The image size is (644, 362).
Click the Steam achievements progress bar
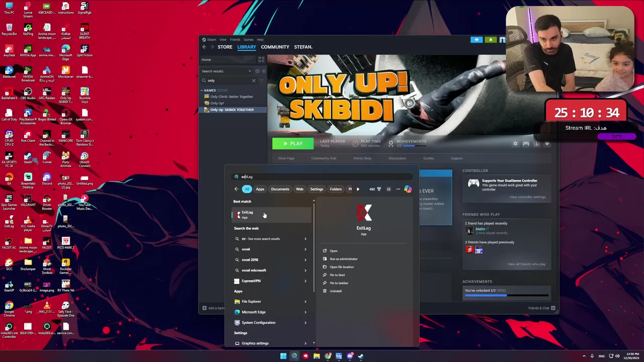tap(506, 296)
